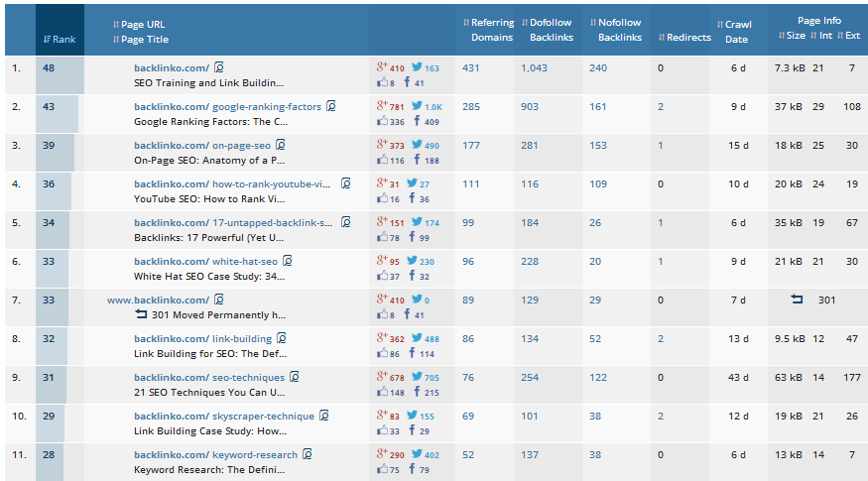The height and width of the screenshot is (481, 868).
Task: Click crawl date '43 d' cell
Action: pyautogui.click(x=738, y=378)
